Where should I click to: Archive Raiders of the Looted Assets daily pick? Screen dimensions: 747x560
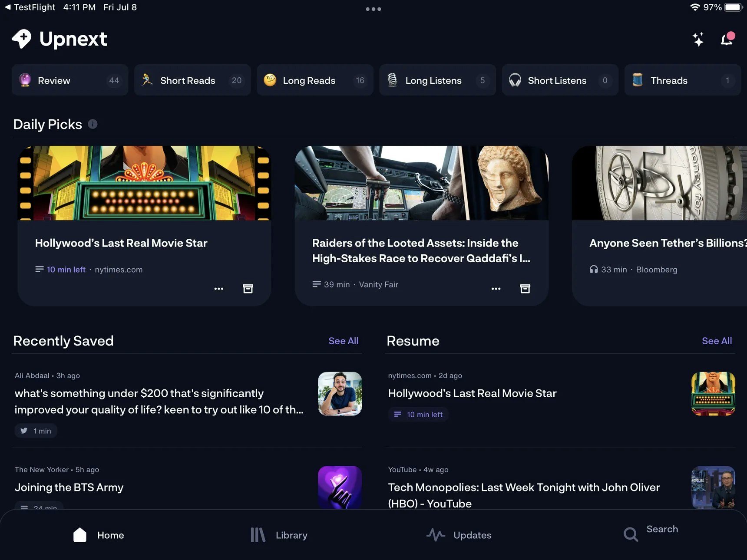tap(525, 289)
